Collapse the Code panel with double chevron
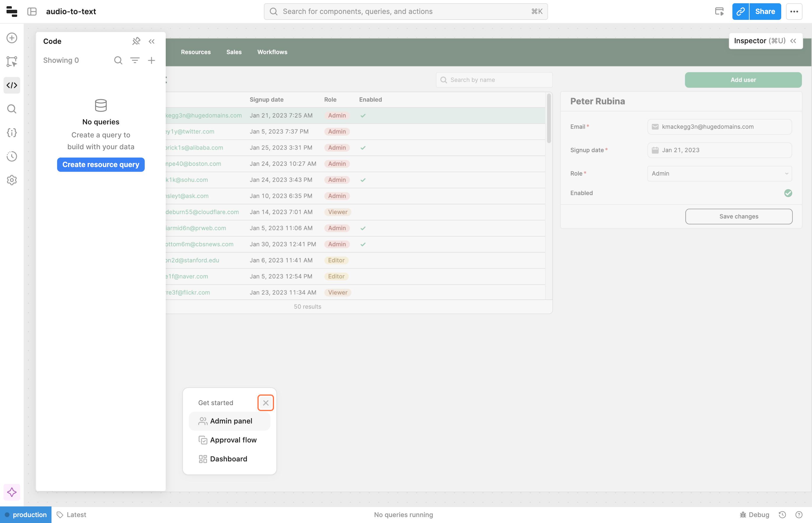This screenshot has height=523, width=812. point(152,41)
